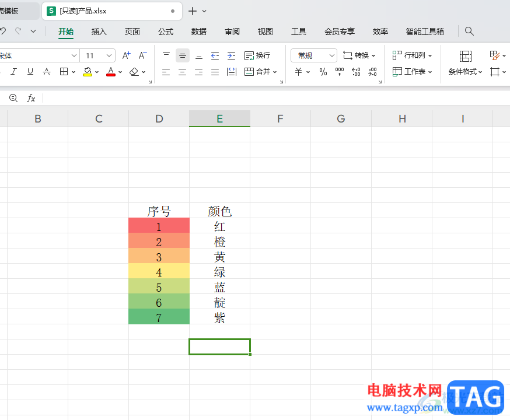Select column E header
Viewport: 510px width, 420px height.
(219, 118)
